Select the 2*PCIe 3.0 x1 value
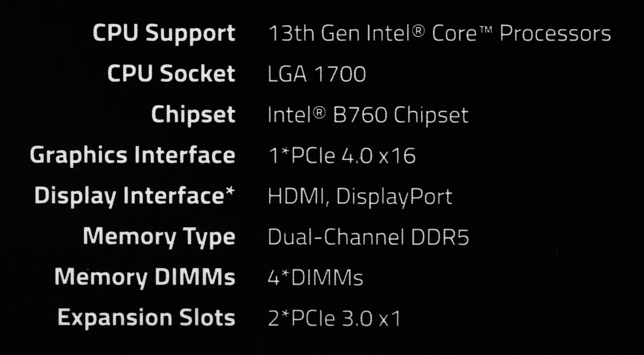This screenshot has width=644, height=355. point(334,318)
